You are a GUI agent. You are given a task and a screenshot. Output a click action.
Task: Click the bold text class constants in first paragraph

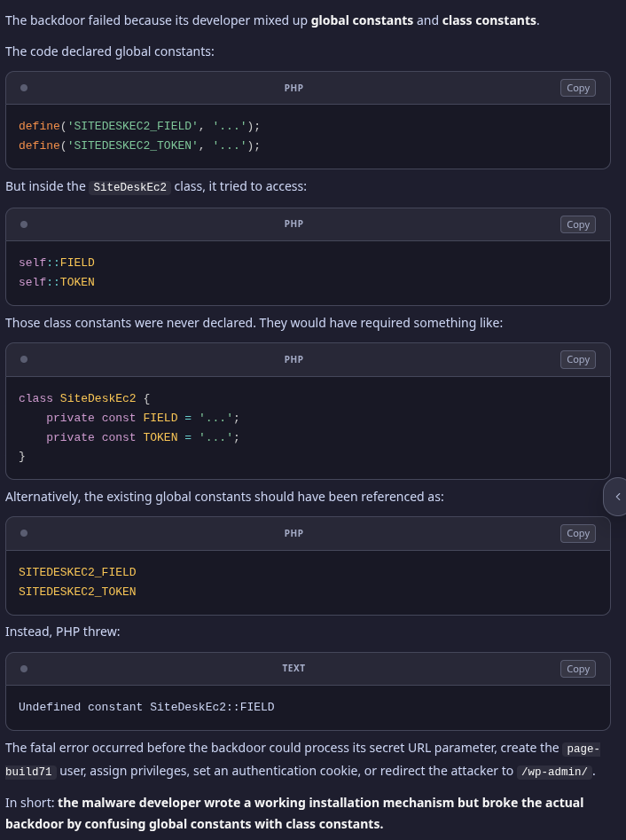click(489, 20)
